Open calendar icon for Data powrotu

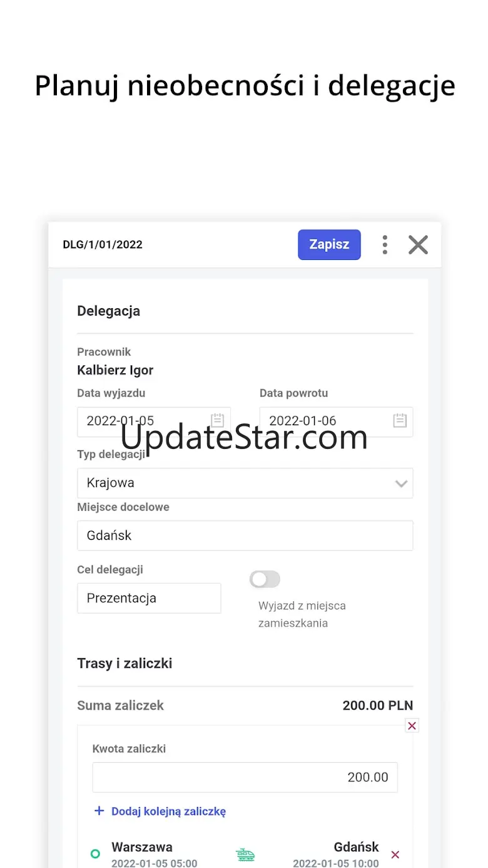400,421
